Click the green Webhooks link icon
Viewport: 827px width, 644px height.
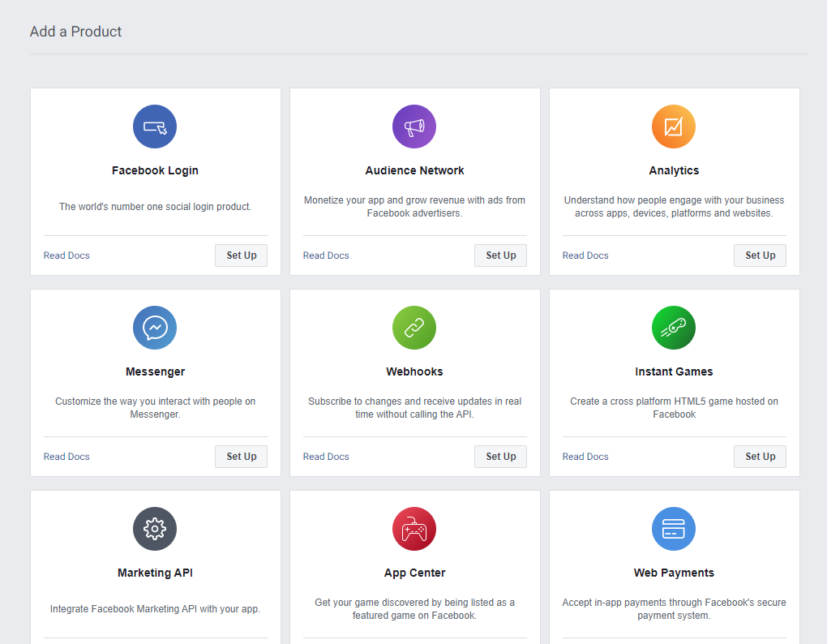(x=414, y=328)
